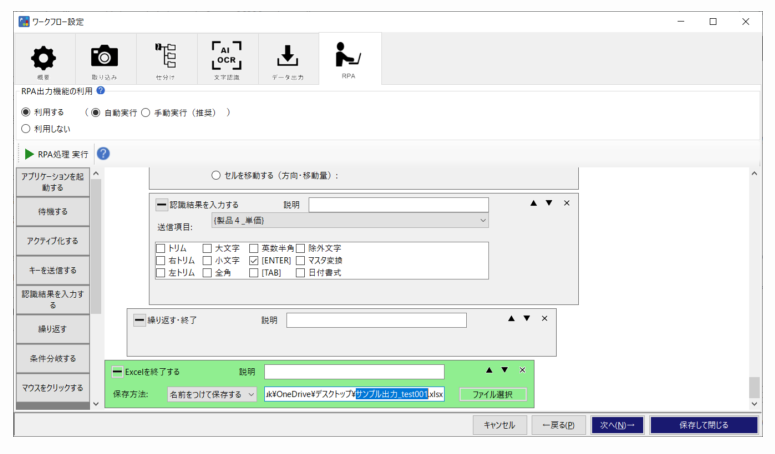Select the 利用しない radio button
The image size is (775, 454).
point(26,128)
